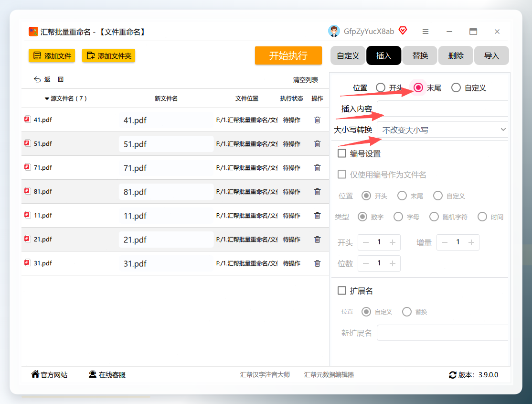Open the hamburger menu in title bar

(425, 32)
